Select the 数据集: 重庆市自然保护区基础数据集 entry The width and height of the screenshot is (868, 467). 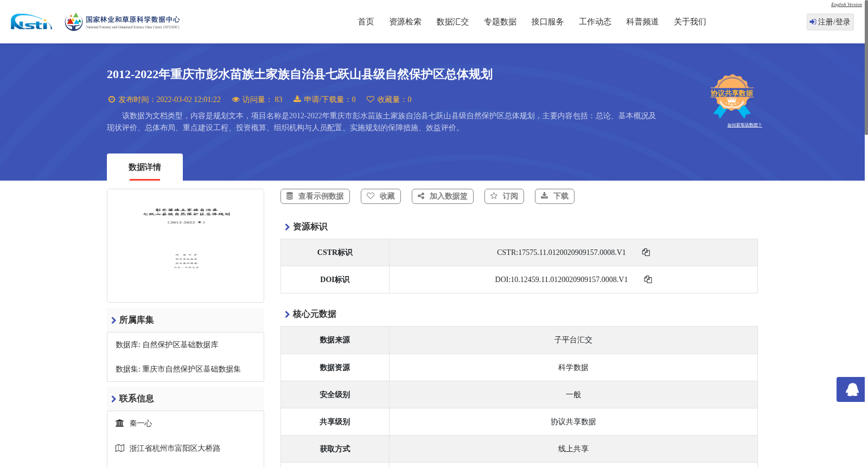pyautogui.click(x=178, y=369)
